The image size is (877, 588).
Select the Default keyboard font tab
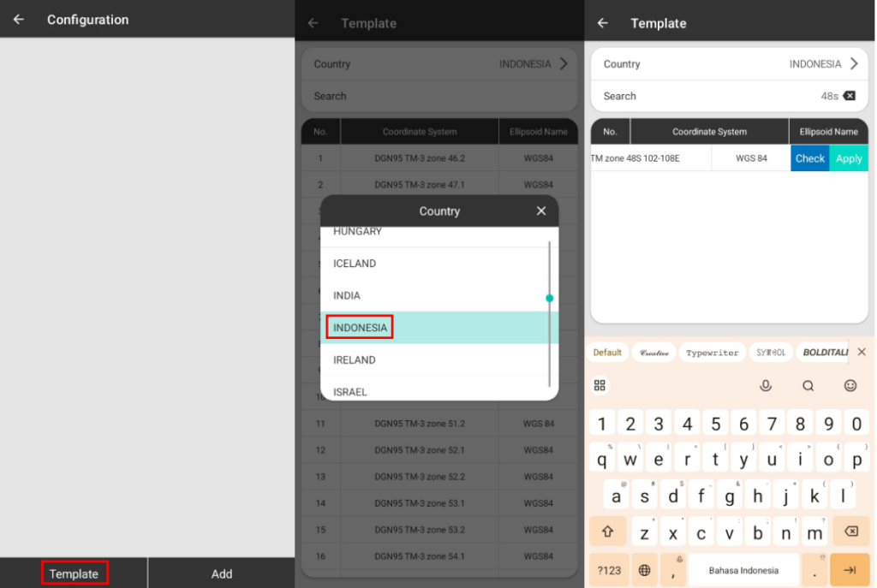click(x=607, y=353)
